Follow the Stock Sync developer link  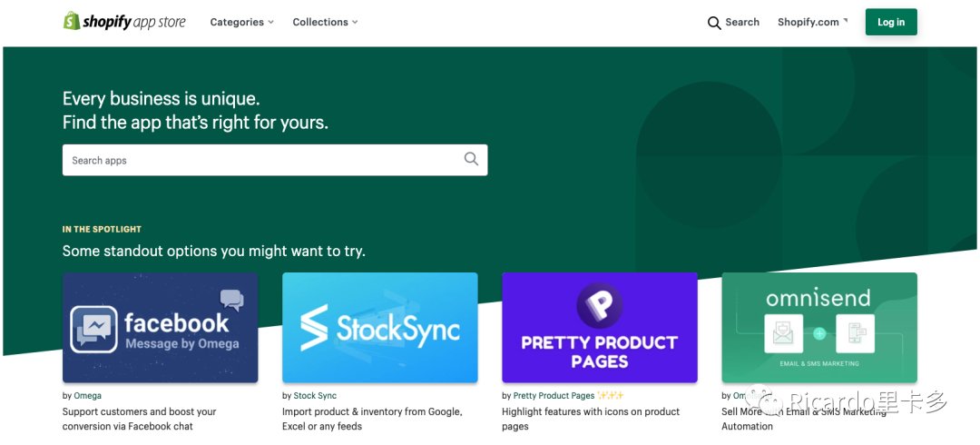[315, 396]
